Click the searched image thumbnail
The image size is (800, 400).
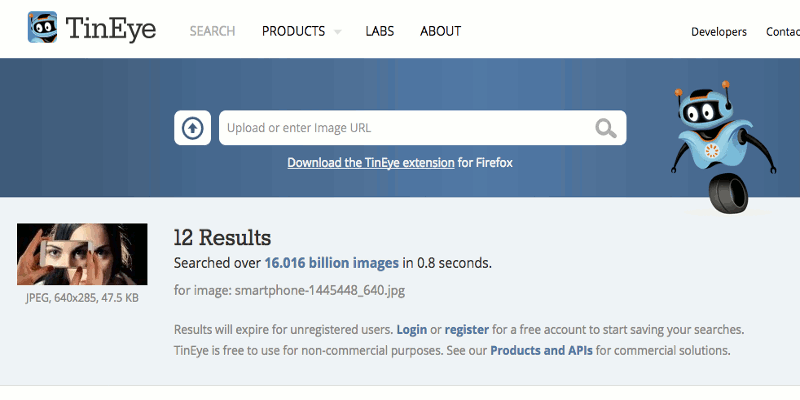point(82,254)
